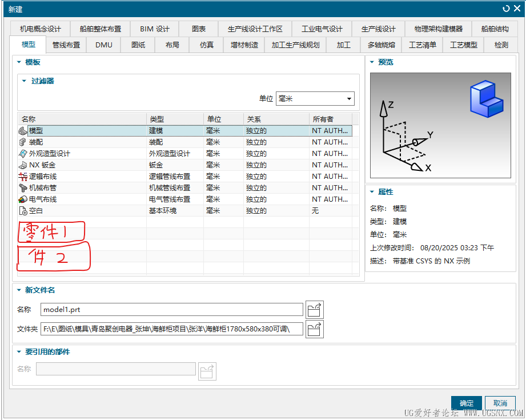Open the 仿真 simulation tab
This screenshot has width=526, height=420.
point(206,45)
